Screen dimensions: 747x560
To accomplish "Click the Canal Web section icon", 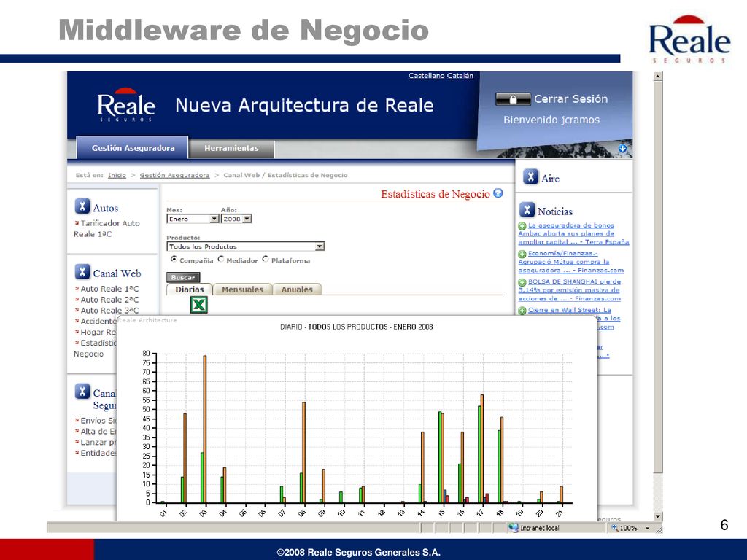I will pyautogui.click(x=82, y=272).
